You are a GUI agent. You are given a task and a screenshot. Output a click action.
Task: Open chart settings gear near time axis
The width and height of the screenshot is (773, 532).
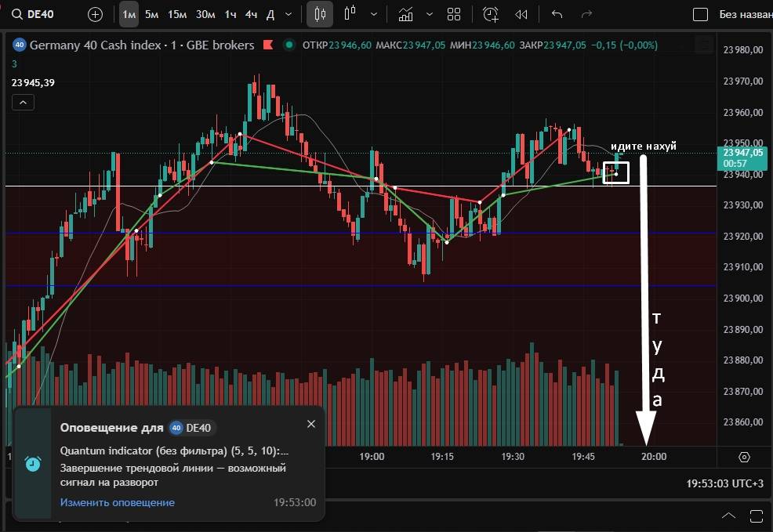coord(744,457)
